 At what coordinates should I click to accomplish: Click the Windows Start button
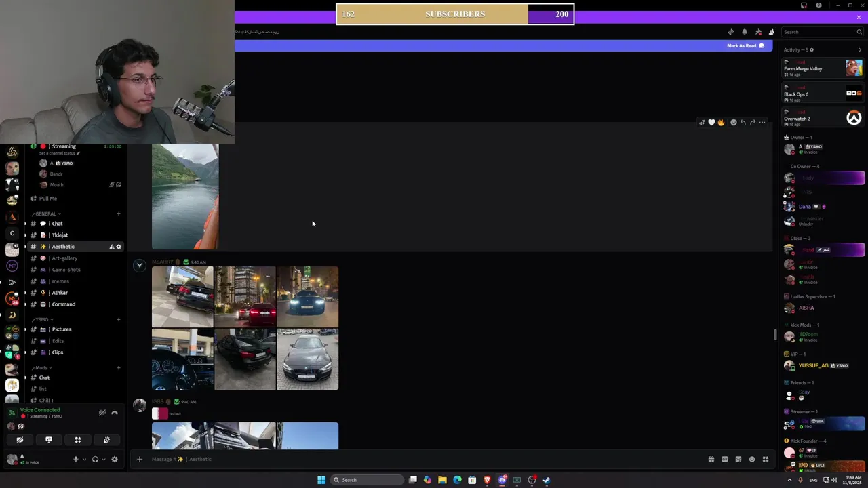click(321, 480)
